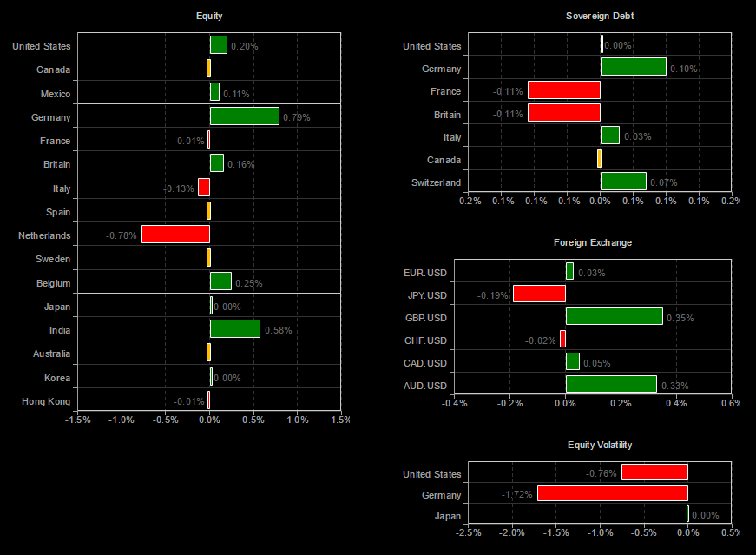Click the JPY.USD red bar
Image resolution: width=756 pixels, height=555 pixels.
(x=540, y=294)
